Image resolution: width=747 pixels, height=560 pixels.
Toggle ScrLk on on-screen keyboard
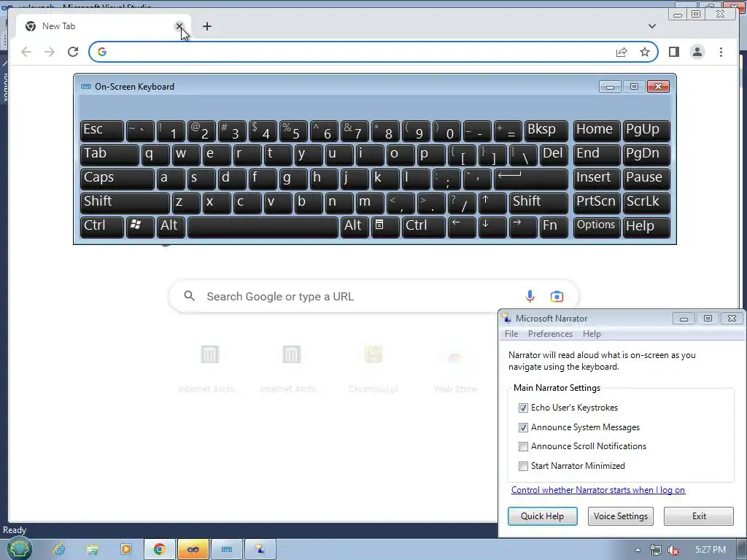pyautogui.click(x=646, y=202)
